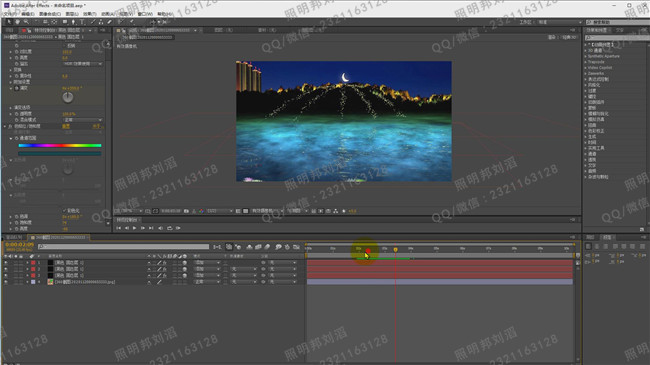Toggle loop playback in the preview panel
650x365 pixels.
point(170,228)
